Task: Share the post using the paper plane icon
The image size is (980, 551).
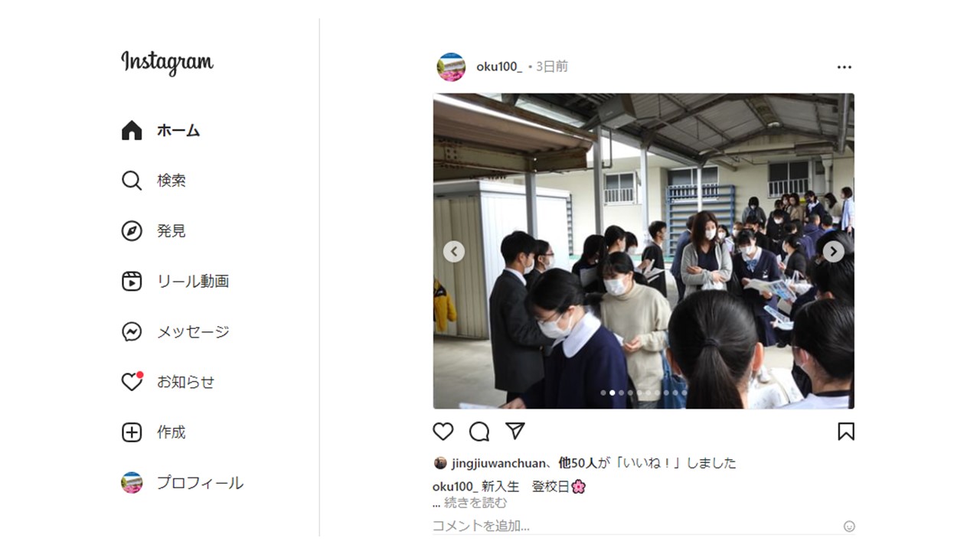Action: click(515, 432)
